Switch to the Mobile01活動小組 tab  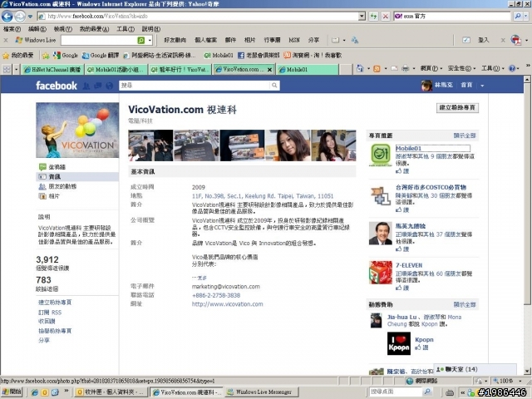point(116,70)
